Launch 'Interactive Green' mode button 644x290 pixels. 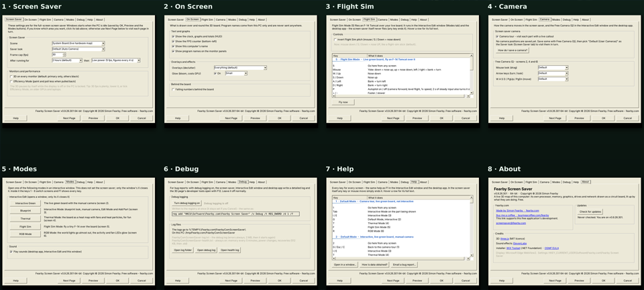pos(25,203)
